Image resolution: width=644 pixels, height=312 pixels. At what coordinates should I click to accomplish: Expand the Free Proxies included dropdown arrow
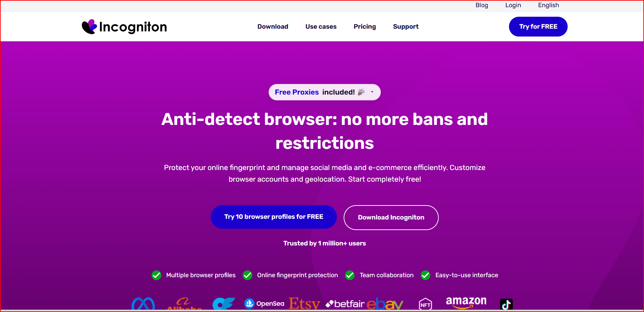click(x=372, y=92)
